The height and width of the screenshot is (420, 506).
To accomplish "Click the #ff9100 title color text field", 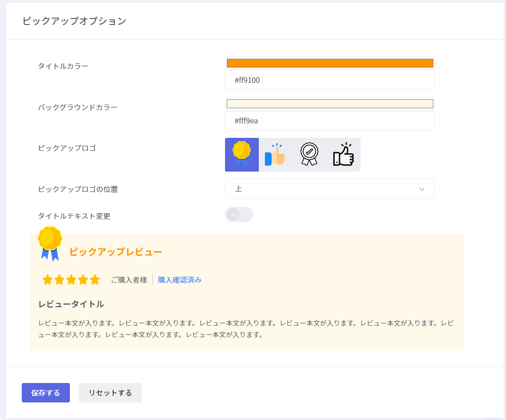I will 330,80.
